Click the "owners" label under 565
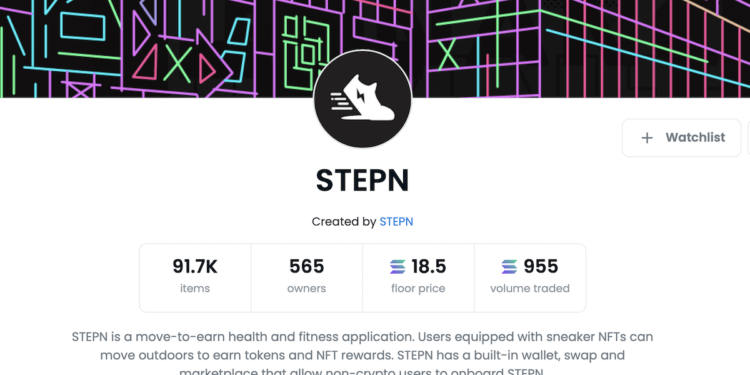 pyautogui.click(x=307, y=288)
